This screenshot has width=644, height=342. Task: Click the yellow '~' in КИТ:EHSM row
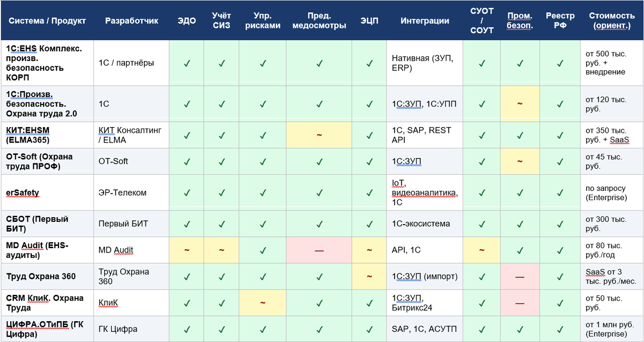319,135
